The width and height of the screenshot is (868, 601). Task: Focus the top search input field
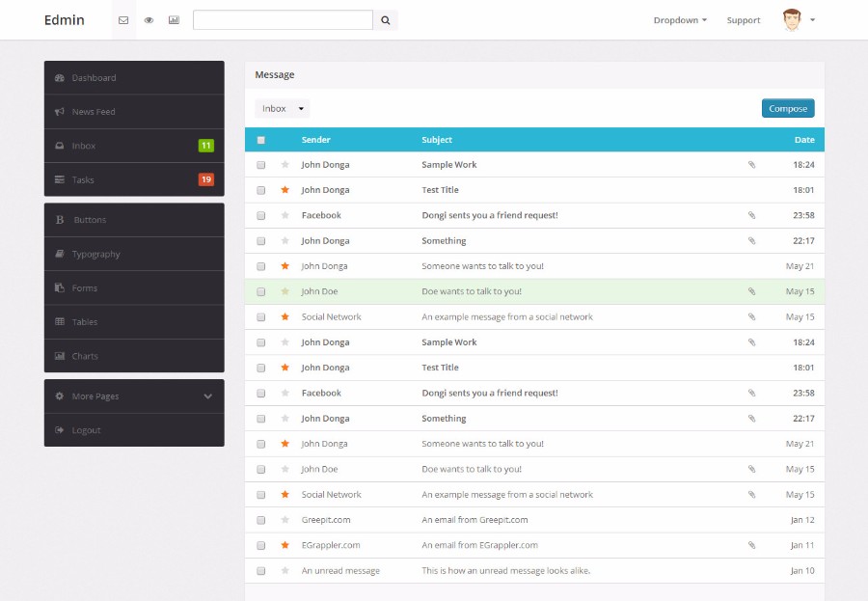coord(283,20)
